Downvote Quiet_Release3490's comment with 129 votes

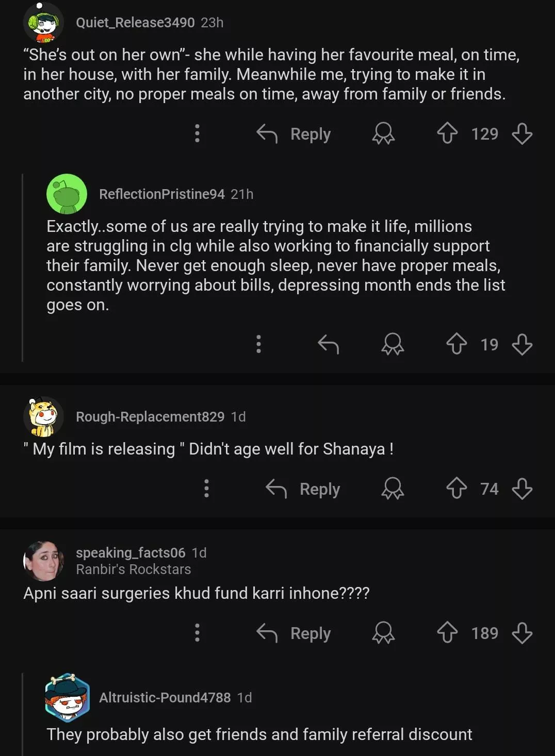pos(522,133)
